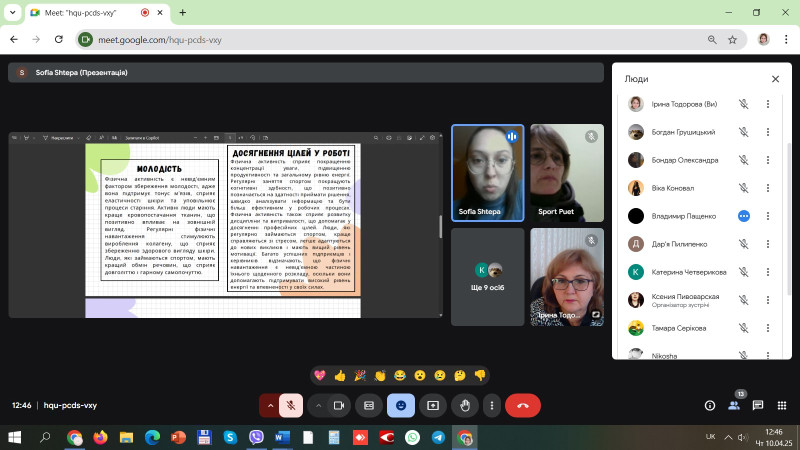The image size is (800, 450).
Task: Send the thumbs up emoji reaction
Action: tap(340, 375)
